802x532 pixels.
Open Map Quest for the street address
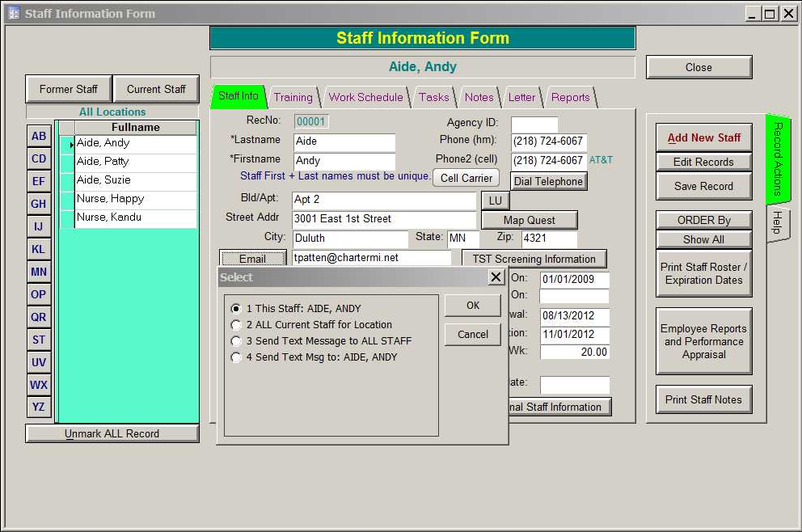coord(529,220)
